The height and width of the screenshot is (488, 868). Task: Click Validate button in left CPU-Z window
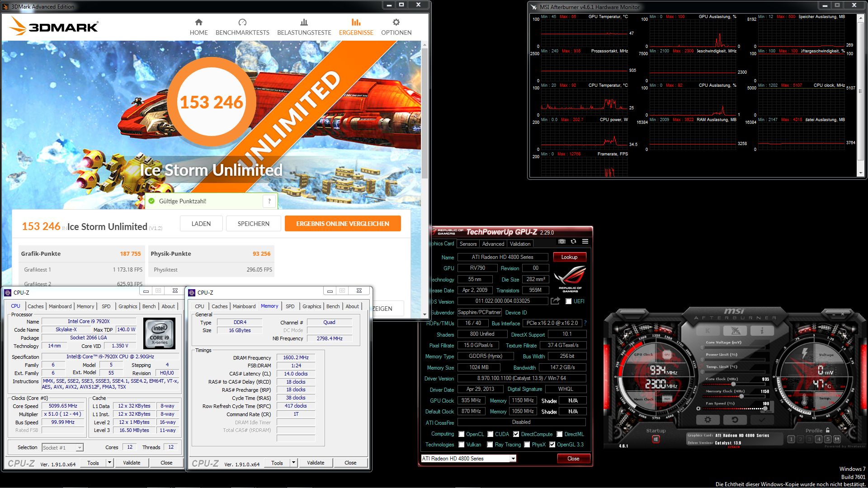(132, 463)
